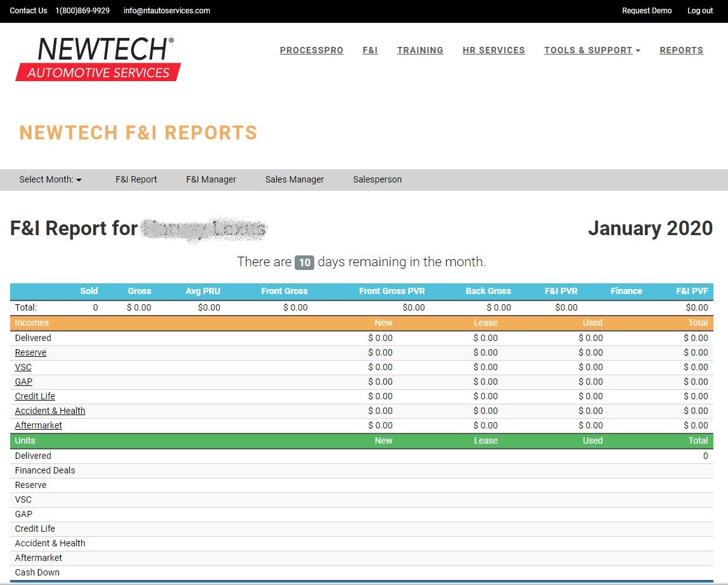Click the Newtech Automotive Services logo
This screenshot has height=585, width=728.
(98, 59)
